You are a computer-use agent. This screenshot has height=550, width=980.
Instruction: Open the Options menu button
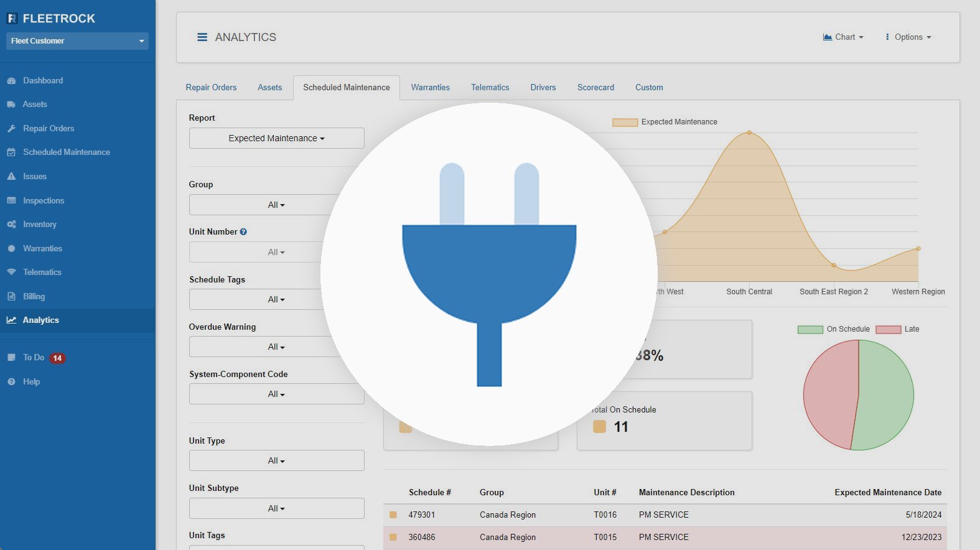(908, 37)
